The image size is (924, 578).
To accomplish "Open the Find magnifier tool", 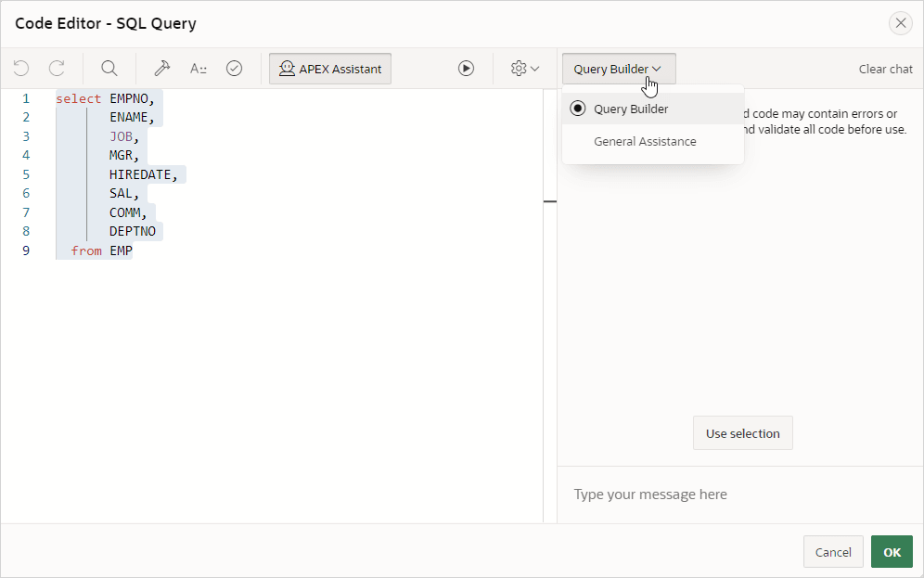I will (x=109, y=69).
